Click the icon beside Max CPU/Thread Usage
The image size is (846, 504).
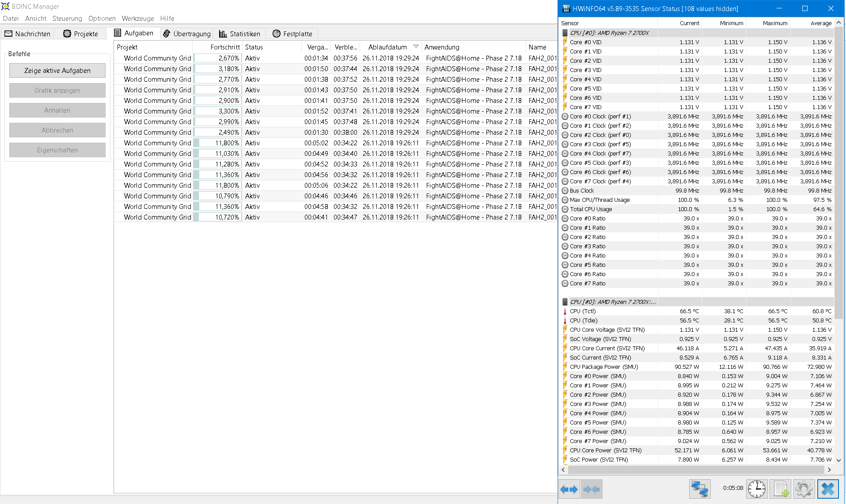click(x=565, y=200)
